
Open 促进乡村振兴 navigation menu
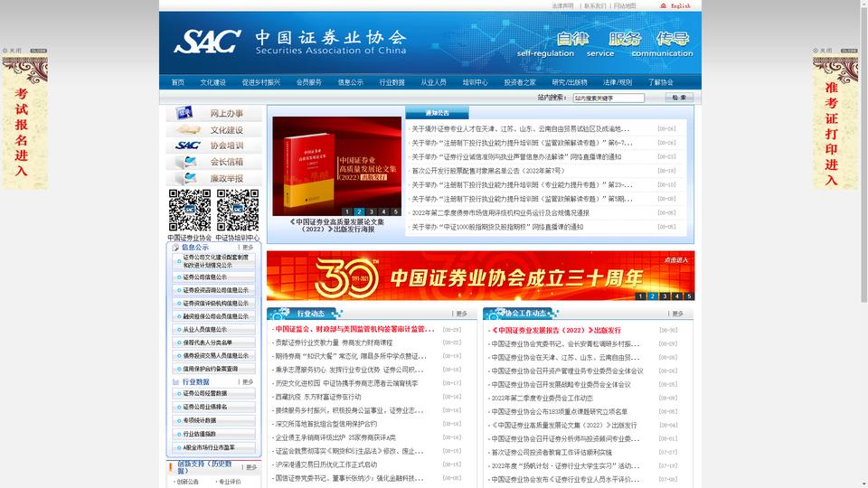coord(260,82)
